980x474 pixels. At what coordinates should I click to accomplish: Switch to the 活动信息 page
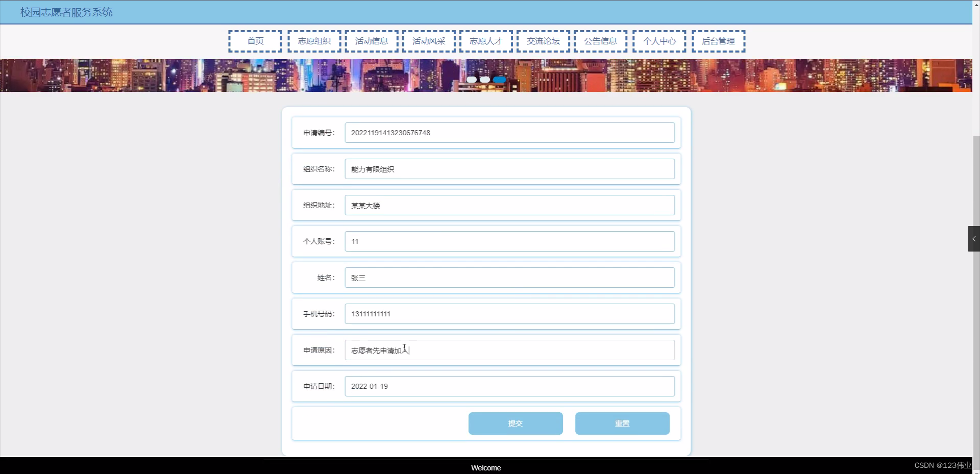(371, 41)
